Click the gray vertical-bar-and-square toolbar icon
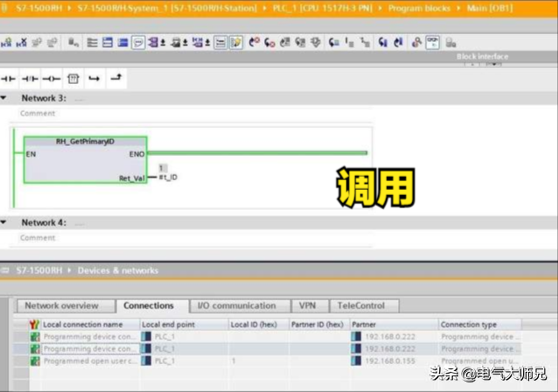558x392 pixels. click(x=349, y=43)
